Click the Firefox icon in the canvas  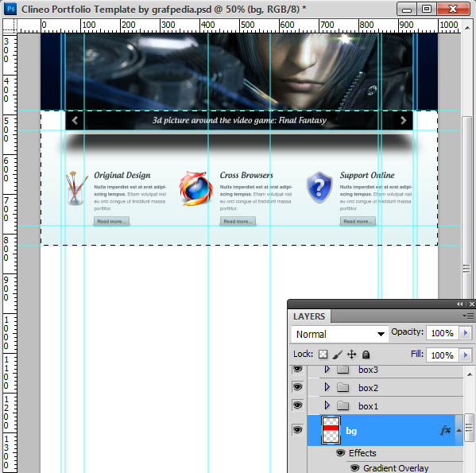pyautogui.click(x=195, y=189)
